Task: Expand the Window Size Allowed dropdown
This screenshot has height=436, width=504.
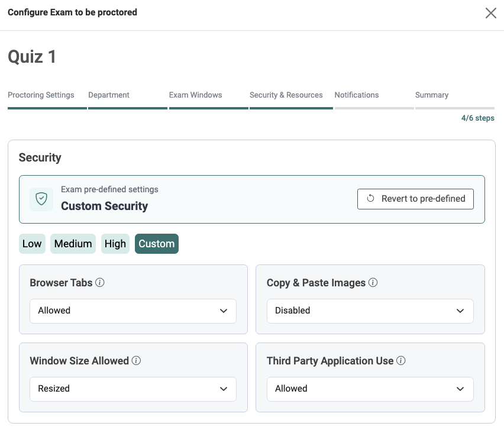Action: coord(133,389)
